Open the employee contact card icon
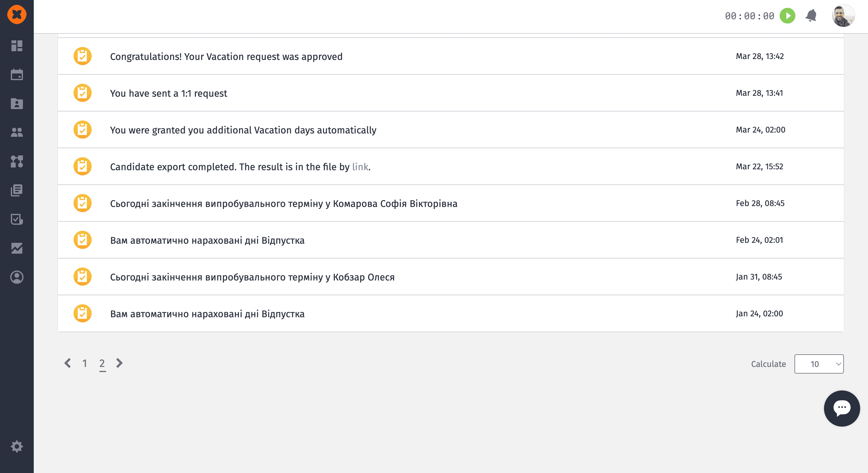Screen dimensions: 868x473 (x=17, y=103)
